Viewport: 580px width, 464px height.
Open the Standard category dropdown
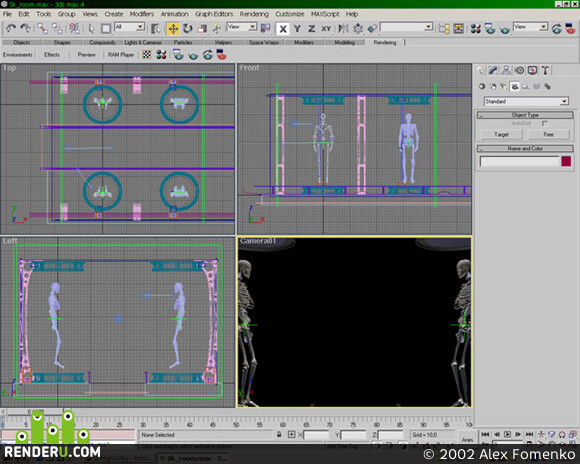[526, 101]
